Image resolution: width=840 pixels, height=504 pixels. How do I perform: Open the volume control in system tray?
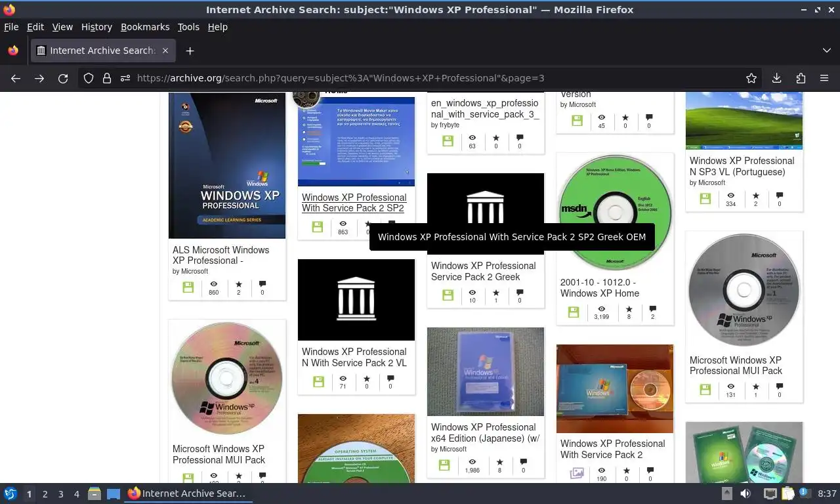pyautogui.click(x=745, y=493)
